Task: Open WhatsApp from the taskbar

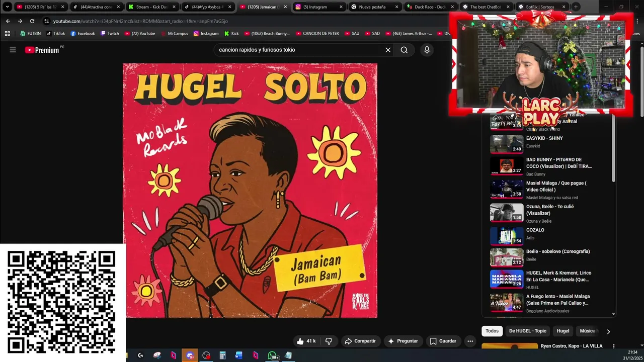Action: pyautogui.click(x=272, y=355)
